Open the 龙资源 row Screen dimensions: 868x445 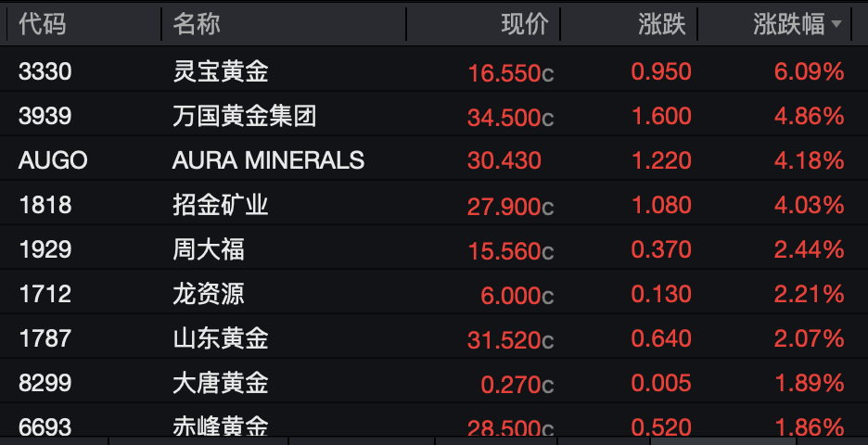(434, 292)
